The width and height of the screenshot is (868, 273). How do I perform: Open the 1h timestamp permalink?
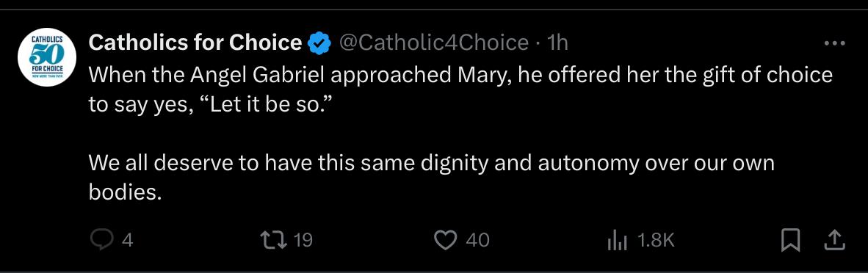tap(557, 43)
